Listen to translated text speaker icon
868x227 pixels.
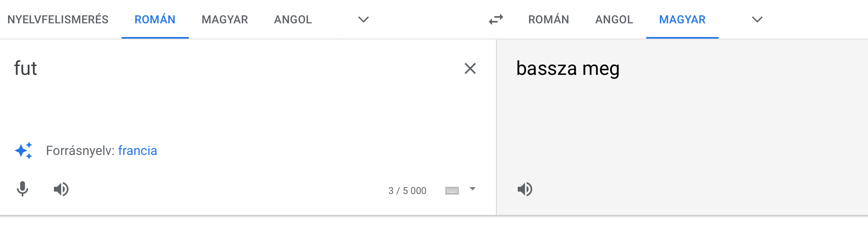click(525, 189)
